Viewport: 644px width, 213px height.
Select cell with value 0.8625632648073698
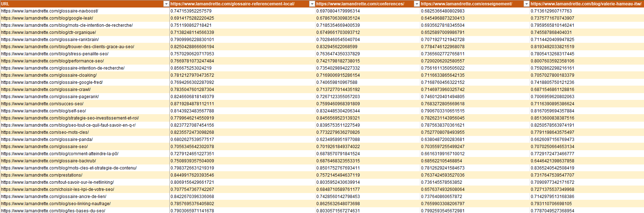(x=368, y=204)
